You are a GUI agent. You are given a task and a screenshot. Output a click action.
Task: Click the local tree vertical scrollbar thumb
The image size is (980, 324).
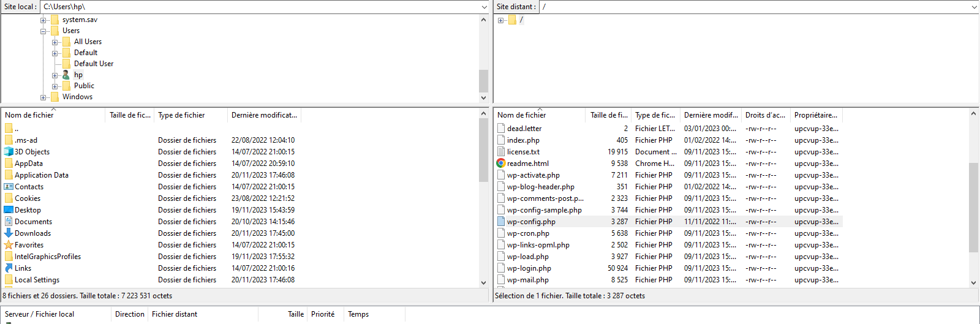(x=483, y=80)
